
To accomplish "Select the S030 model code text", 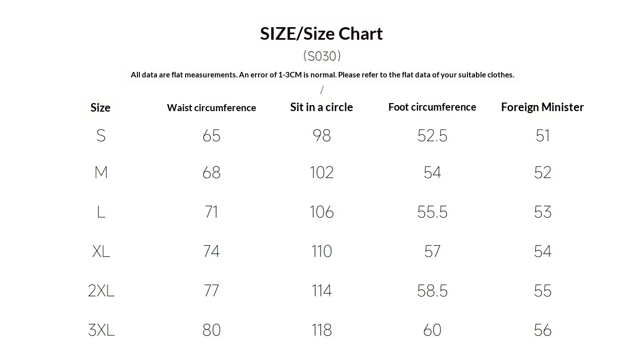I will (x=322, y=56).
